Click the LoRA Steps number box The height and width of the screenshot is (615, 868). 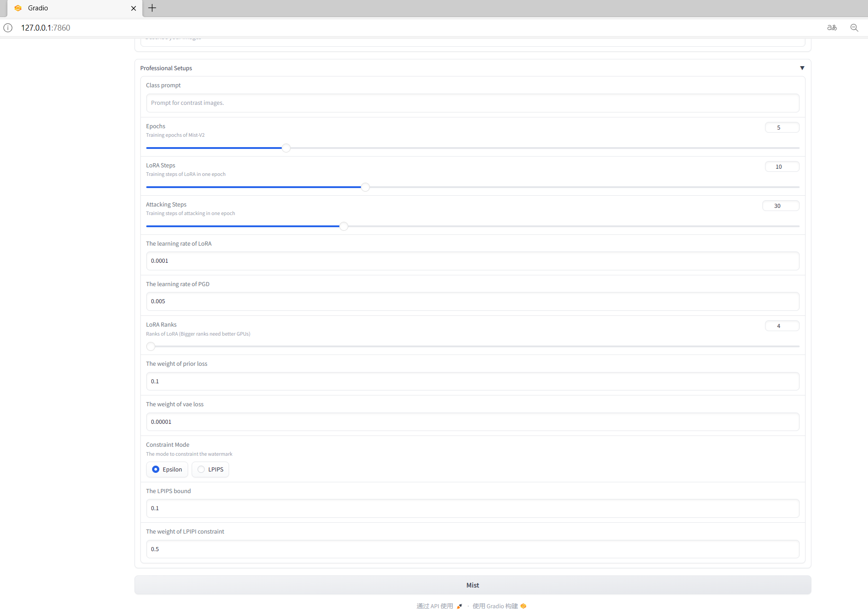click(782, 166)
